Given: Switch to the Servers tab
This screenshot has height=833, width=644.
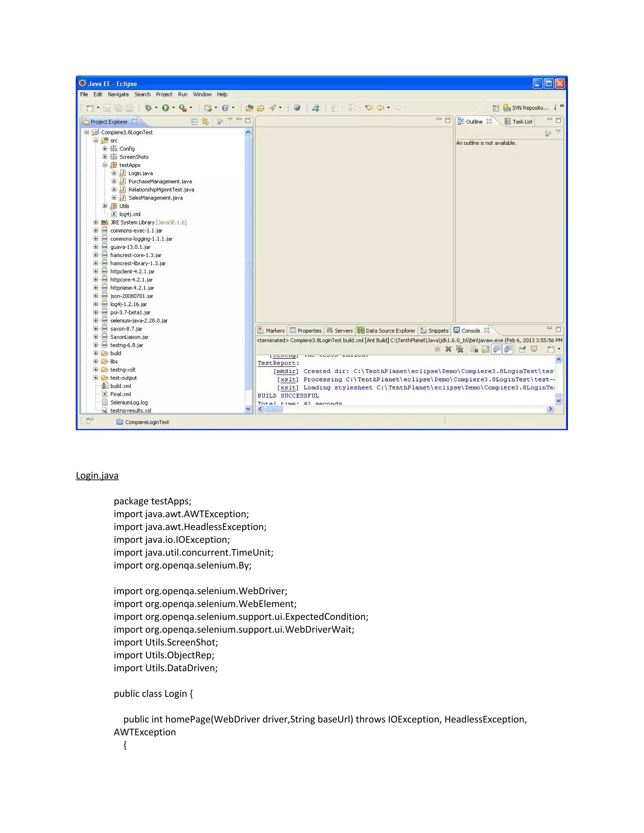Looking at the screenshot, I should [x=340, y=331].
